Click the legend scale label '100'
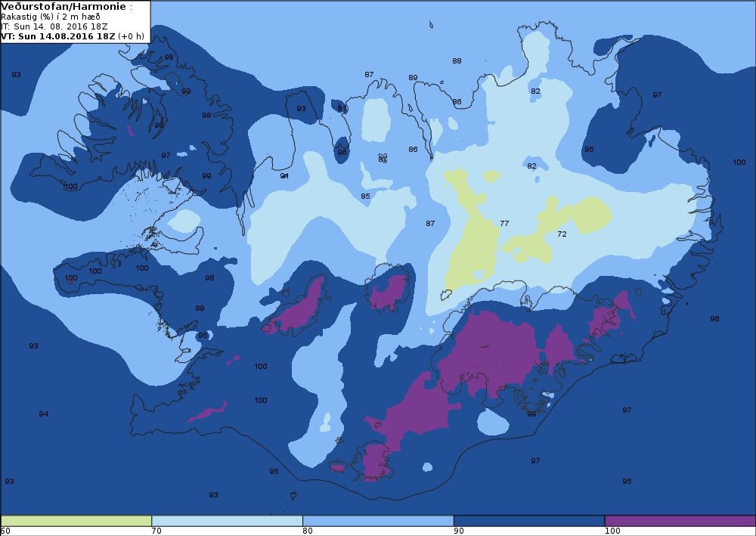 pyautogui.click(x=612, y=531)
